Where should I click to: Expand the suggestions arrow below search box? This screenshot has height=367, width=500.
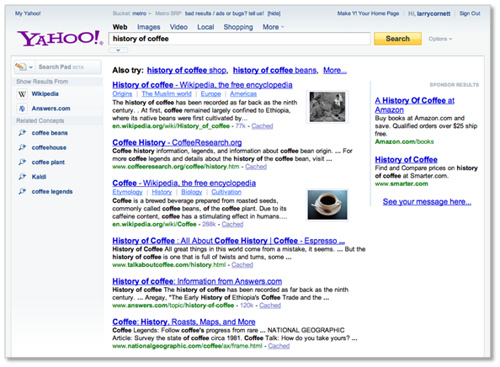pos(118,50)
